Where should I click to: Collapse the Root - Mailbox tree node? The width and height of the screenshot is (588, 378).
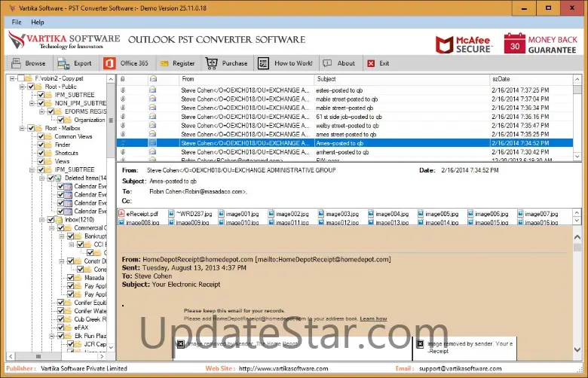22,128
